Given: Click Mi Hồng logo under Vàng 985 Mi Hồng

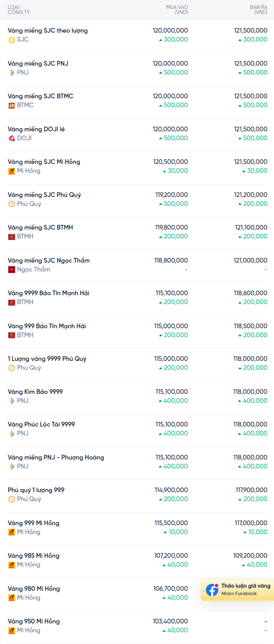Looking at the screenshot, I should (12, 565).
